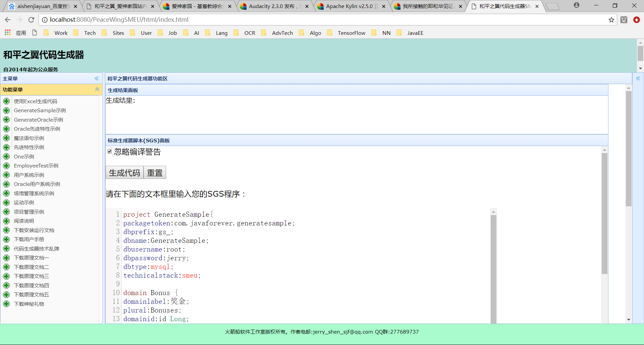Click the green plus icon beside 下载原理文档一
The height and width of the screenshot is (345, 644).
pos(6,258)
